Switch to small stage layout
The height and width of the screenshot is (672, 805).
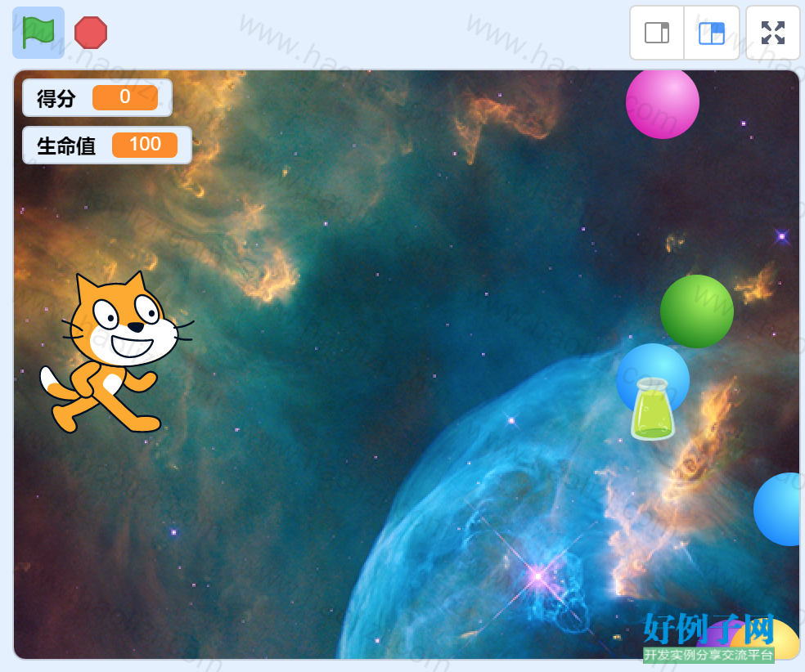(x=657, y=33)
